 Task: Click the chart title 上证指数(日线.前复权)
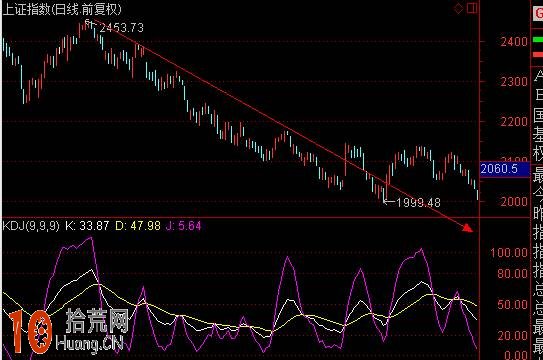coord(62,9)
